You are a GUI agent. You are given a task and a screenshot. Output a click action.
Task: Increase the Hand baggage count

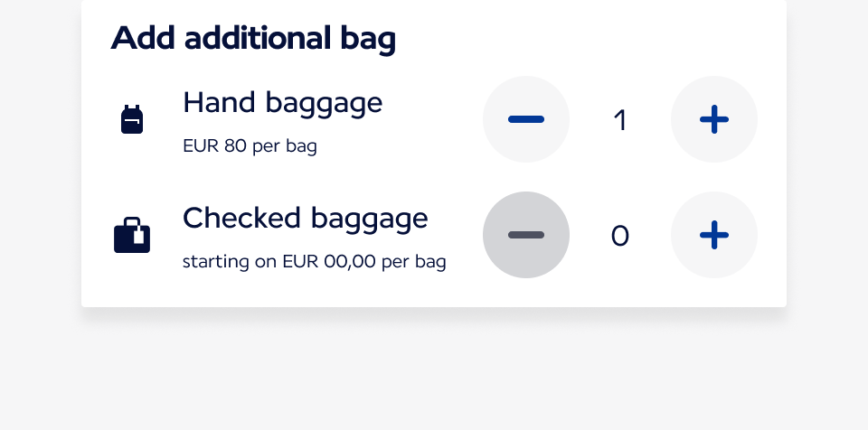714,119
